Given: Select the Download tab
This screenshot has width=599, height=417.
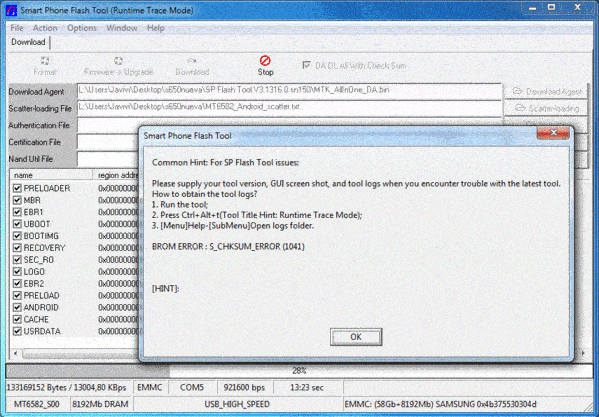Looking at the screenshot, I should pyautogui.click(x=28, y=42).
